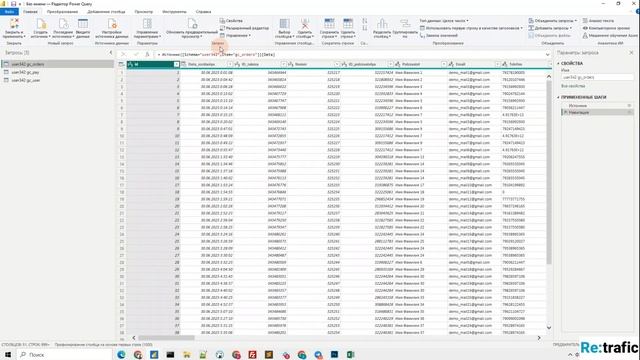Image resolution: width=640 pixels, height=360 pixels.
Task: Open Append Queries (Добавить запросы) dropdown
Action: pyautogui.click(x=550, y=28)
